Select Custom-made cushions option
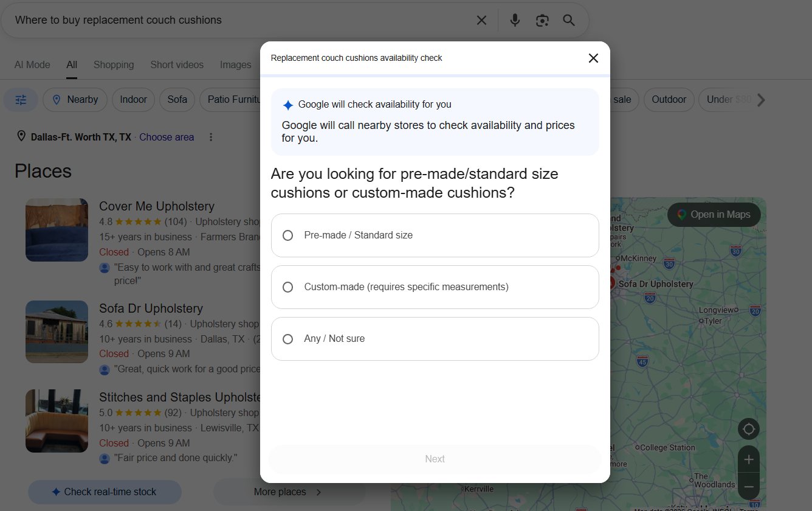Image resolution: width=812 pixels, height=511 pixels. pos(435,287)
